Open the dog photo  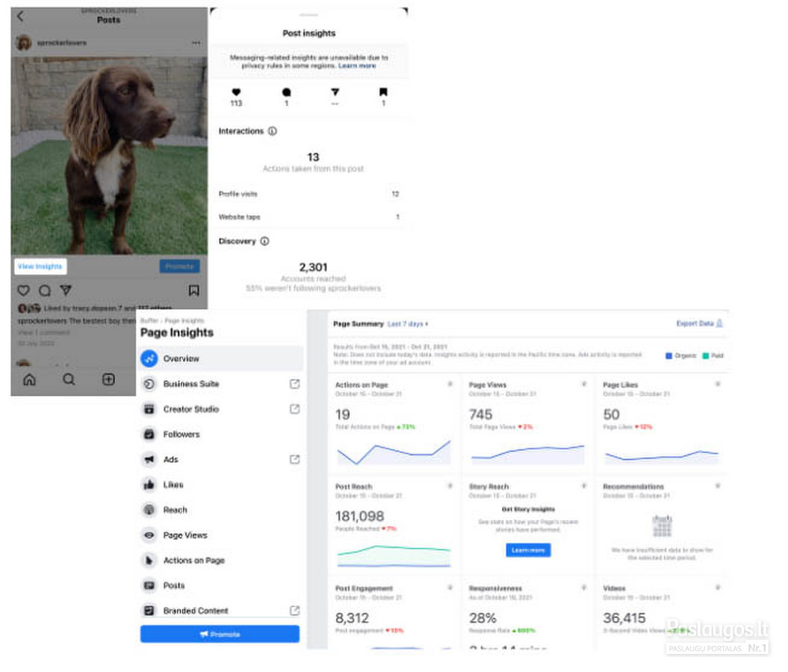tap(109, 156)
